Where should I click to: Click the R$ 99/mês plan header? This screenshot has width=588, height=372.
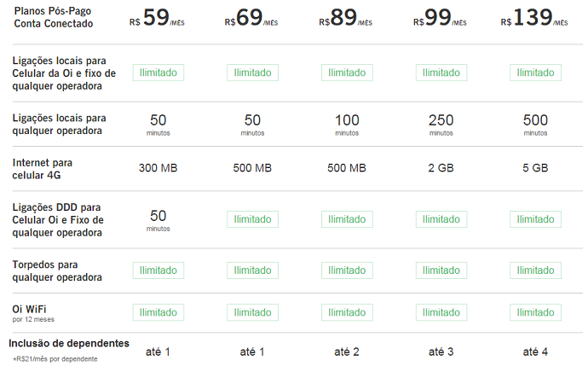(441, 19)
